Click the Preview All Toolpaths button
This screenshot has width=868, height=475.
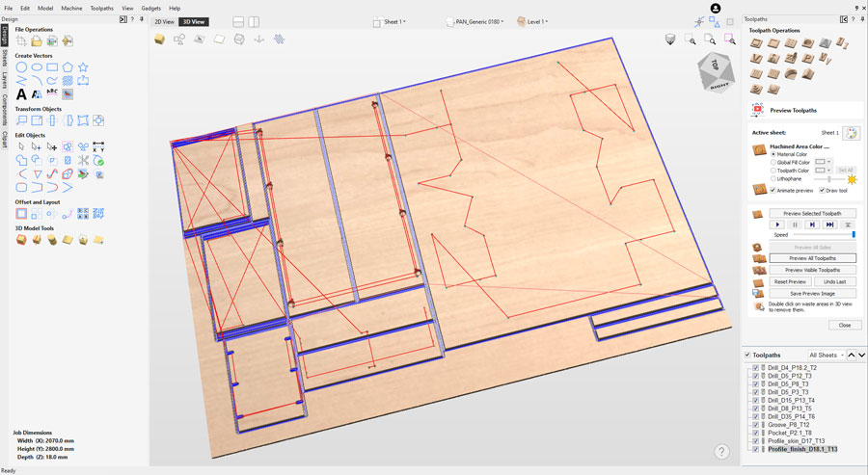click(x=811, y=258)
